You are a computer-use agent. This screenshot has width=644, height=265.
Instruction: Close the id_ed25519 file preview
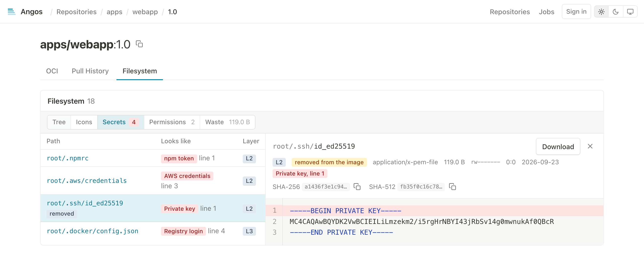[x=590, y=146]
